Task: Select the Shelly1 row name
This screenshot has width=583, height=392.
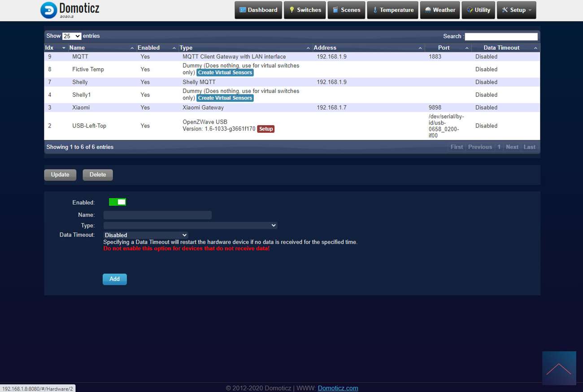Action: click(82, 95)
